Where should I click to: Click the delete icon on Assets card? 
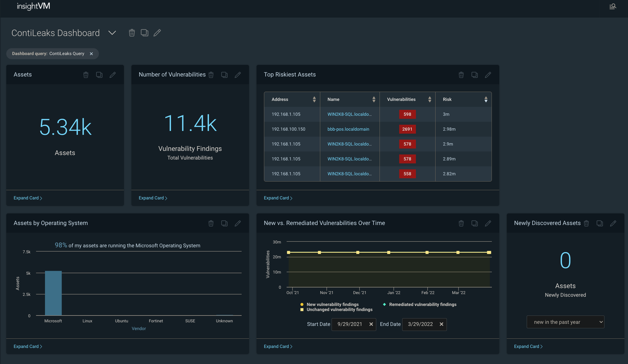[86, 74]
